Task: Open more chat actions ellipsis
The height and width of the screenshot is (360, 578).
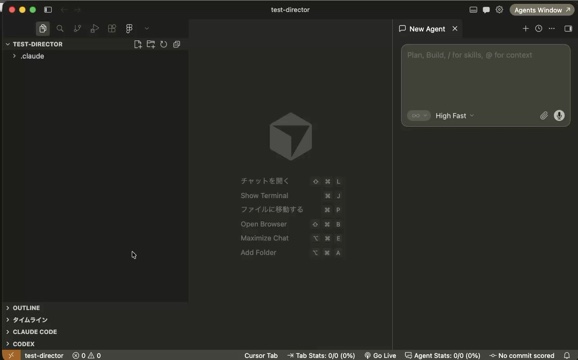Action: (x=551, y=28)
